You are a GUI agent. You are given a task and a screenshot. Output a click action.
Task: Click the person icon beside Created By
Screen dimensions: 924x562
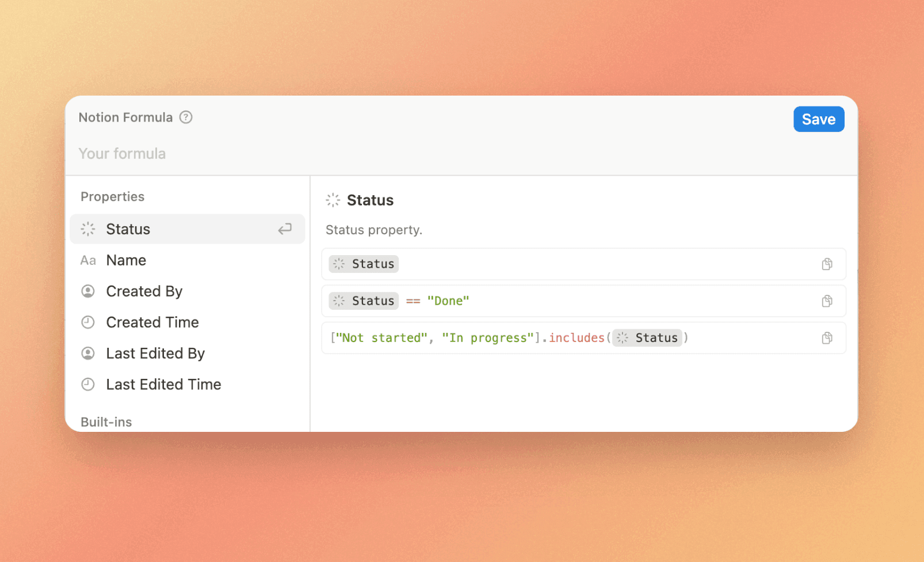(x=87, y=291)
